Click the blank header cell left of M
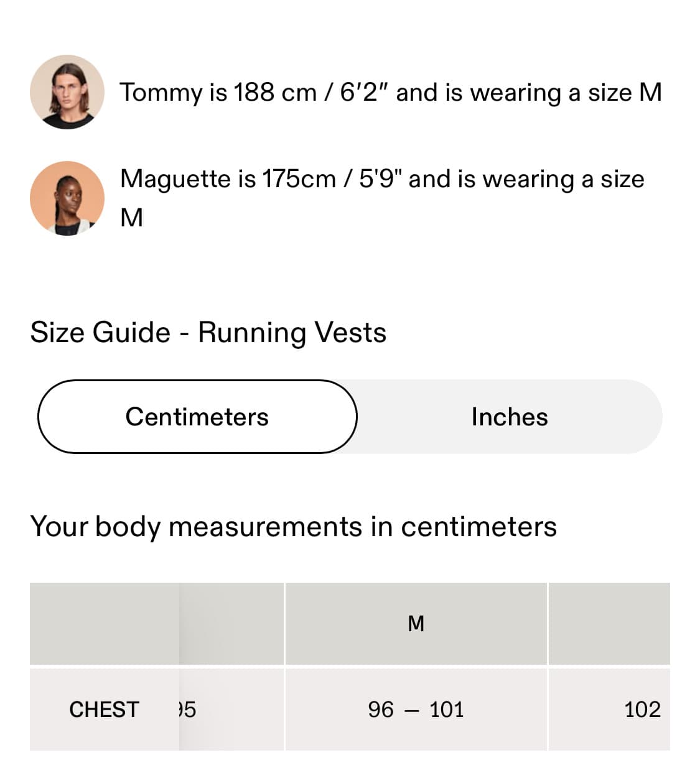Viewport: 700px width, 778px height. pyautogui.click(x=231, y=623)
